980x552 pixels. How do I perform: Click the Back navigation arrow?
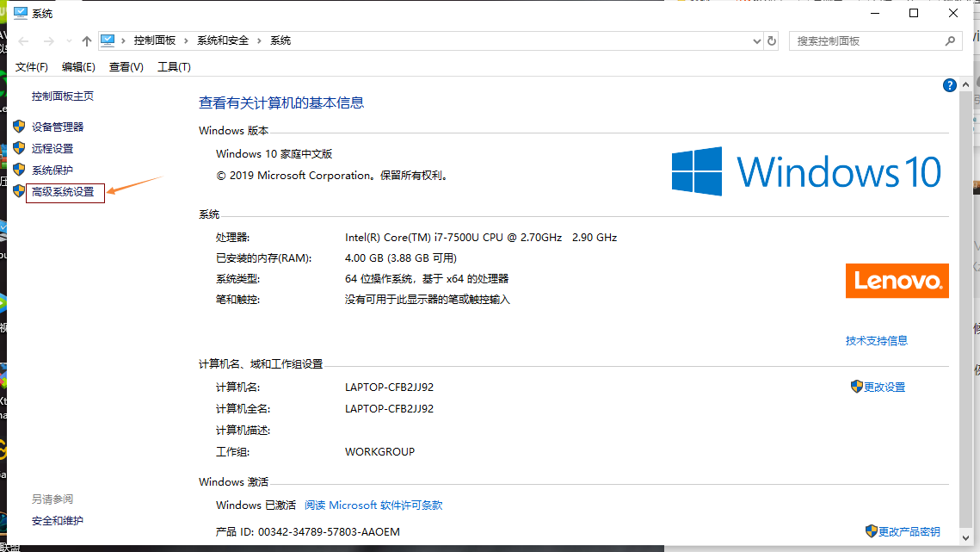point(24,41)
